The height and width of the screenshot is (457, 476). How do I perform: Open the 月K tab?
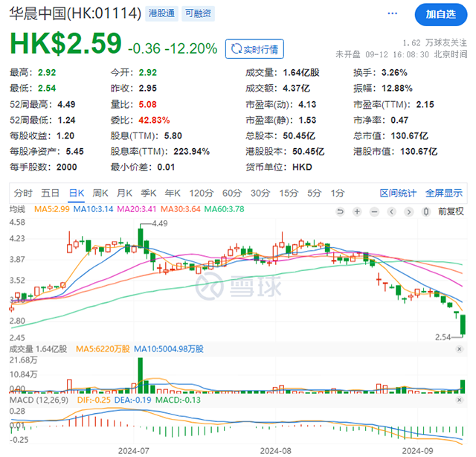[124, 194]
